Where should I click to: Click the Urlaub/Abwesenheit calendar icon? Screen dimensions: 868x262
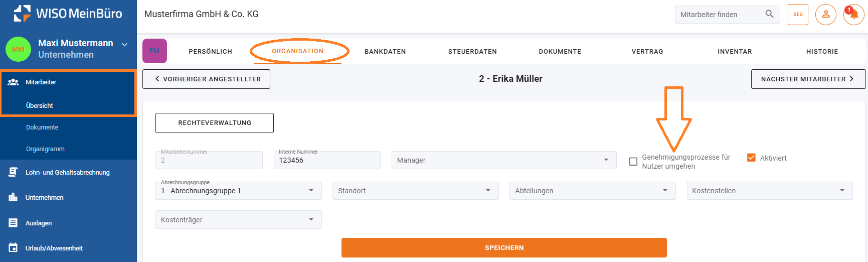(x=14, y=248)
